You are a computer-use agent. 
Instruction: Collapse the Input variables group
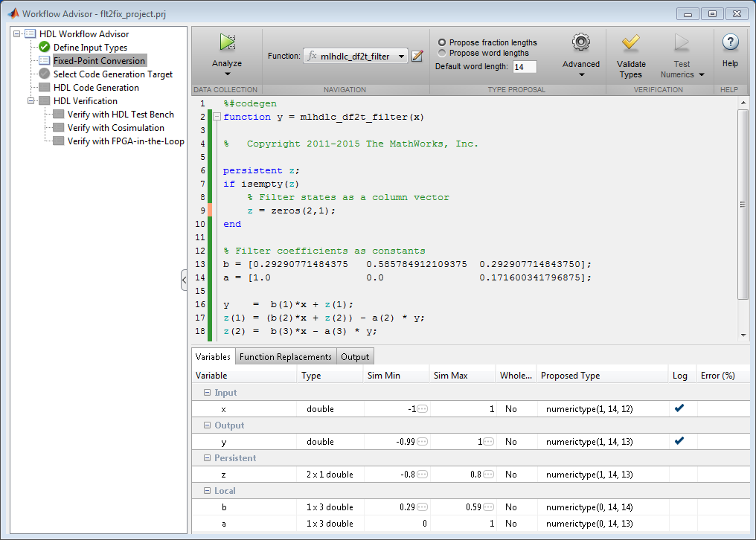[x=207, y=393]
